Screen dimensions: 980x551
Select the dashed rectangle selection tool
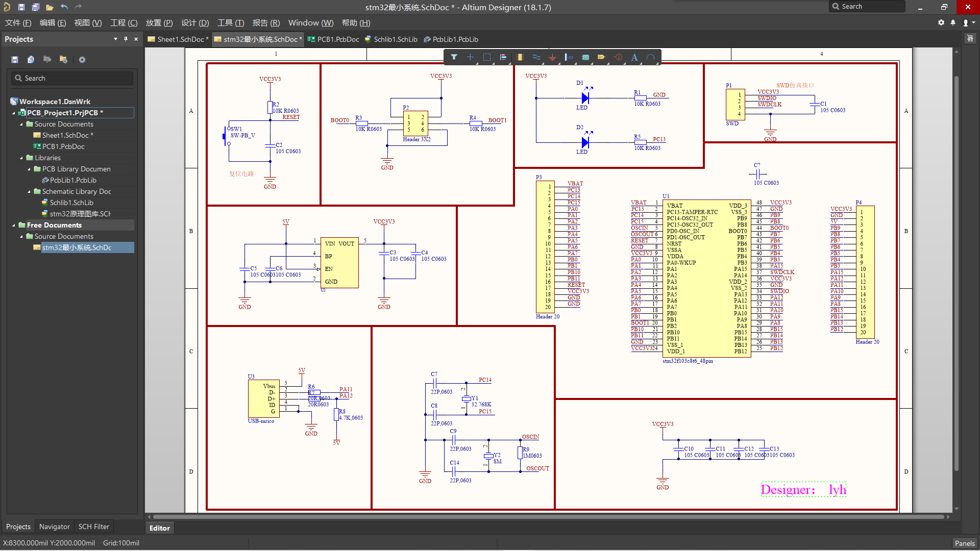pyautogui.click(x=487, y=57)
